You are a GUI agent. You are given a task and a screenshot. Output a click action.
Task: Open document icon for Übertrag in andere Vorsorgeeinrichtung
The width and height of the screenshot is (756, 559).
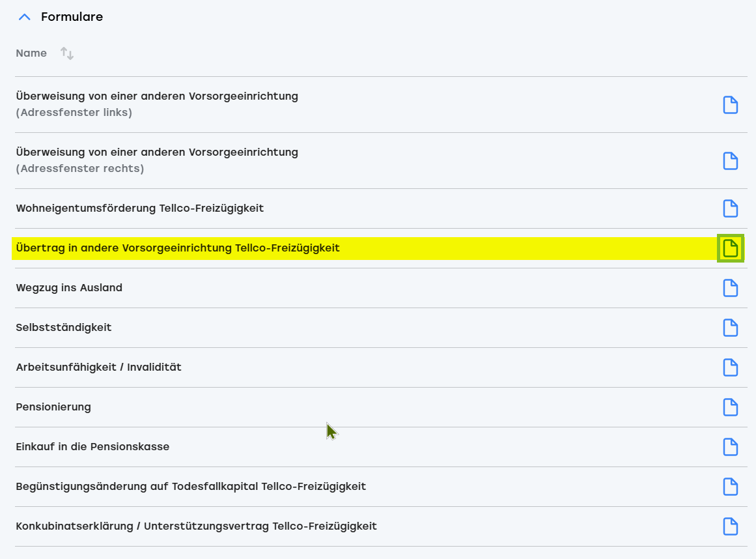tap(731, 248)
